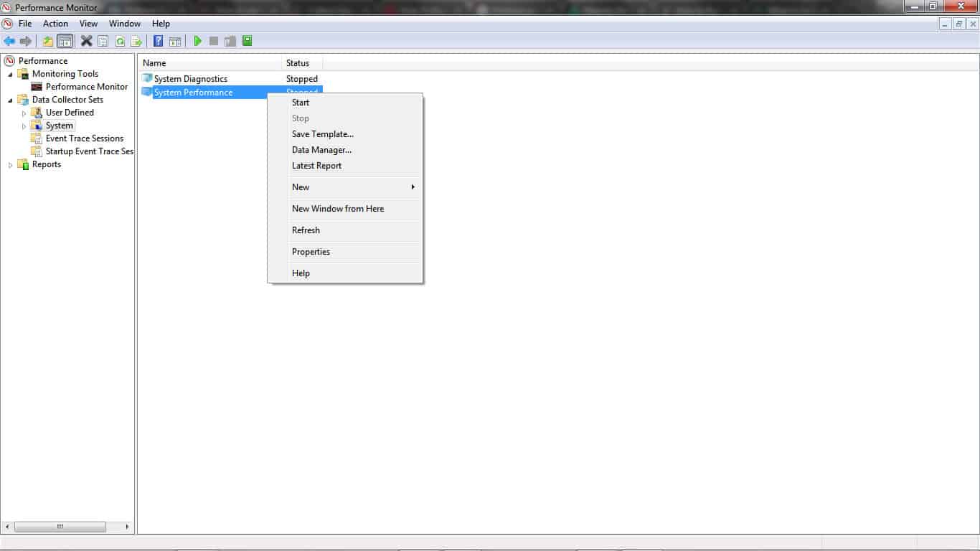
Task: Open Properties from the context menu
Action: pos(311,252)
